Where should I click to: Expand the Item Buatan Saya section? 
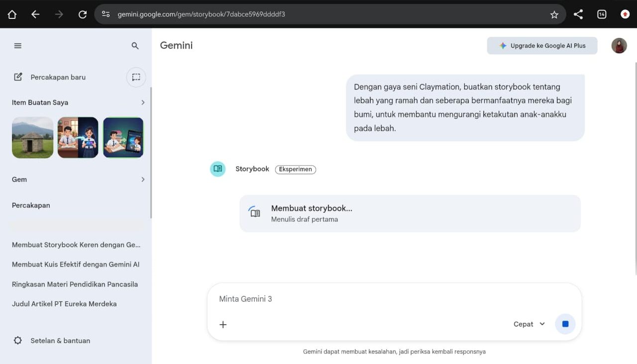pyautogui.click(x=143, y=102)
